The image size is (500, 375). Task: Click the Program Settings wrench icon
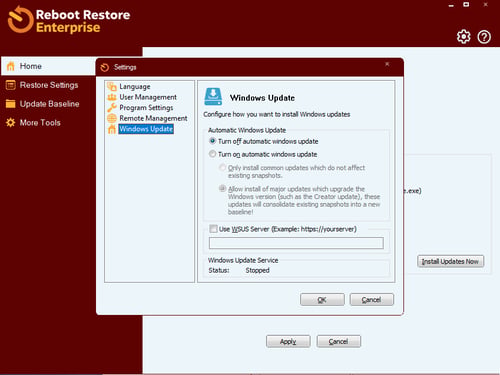(x=112, y=108)
